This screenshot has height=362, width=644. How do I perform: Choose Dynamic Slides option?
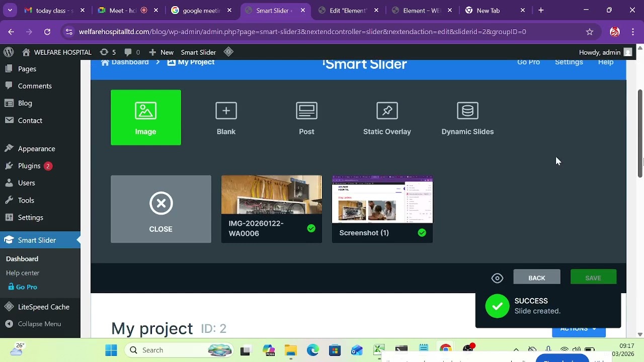pyautogui.click(x=467, y=118)
